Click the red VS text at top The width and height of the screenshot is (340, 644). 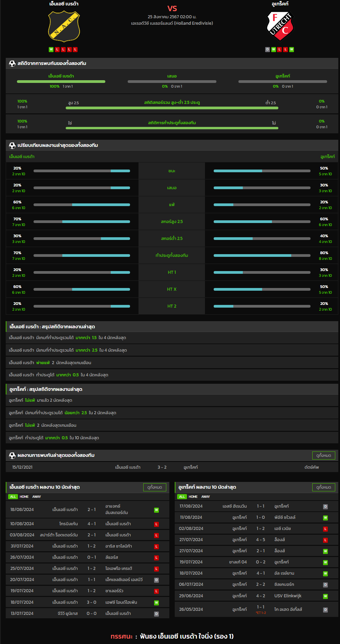tap(172, 8)
